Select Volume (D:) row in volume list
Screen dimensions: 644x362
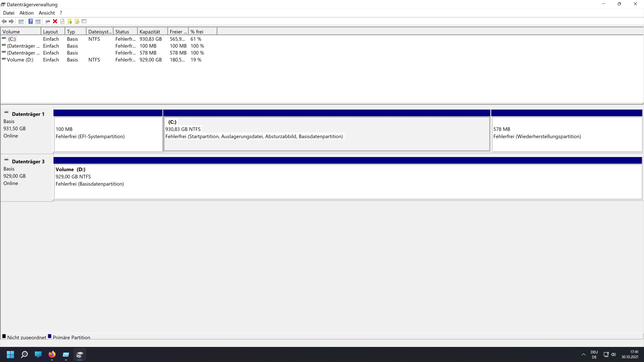pyautogui.click(x=20, y=60)
